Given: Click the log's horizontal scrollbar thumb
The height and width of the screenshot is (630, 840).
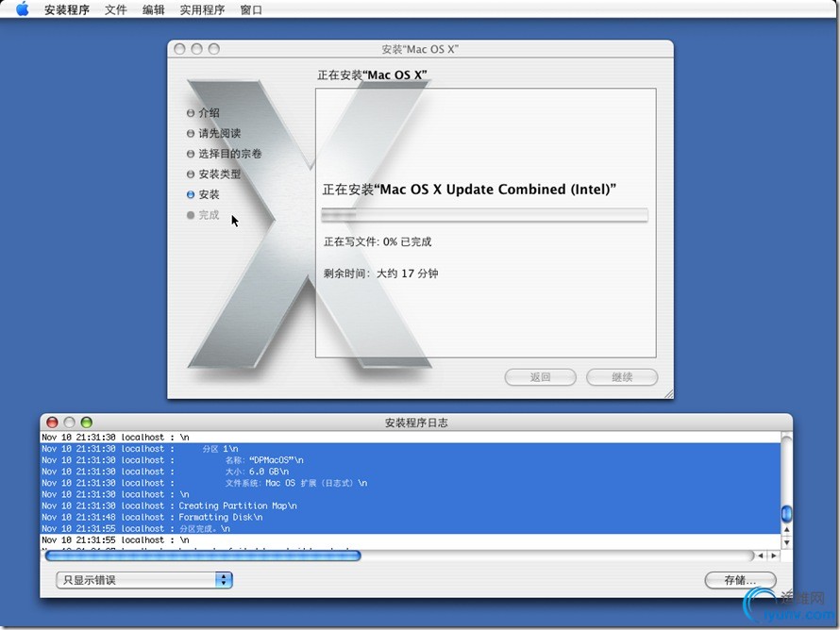Looking at the screenshot, I should coord(203,556).
